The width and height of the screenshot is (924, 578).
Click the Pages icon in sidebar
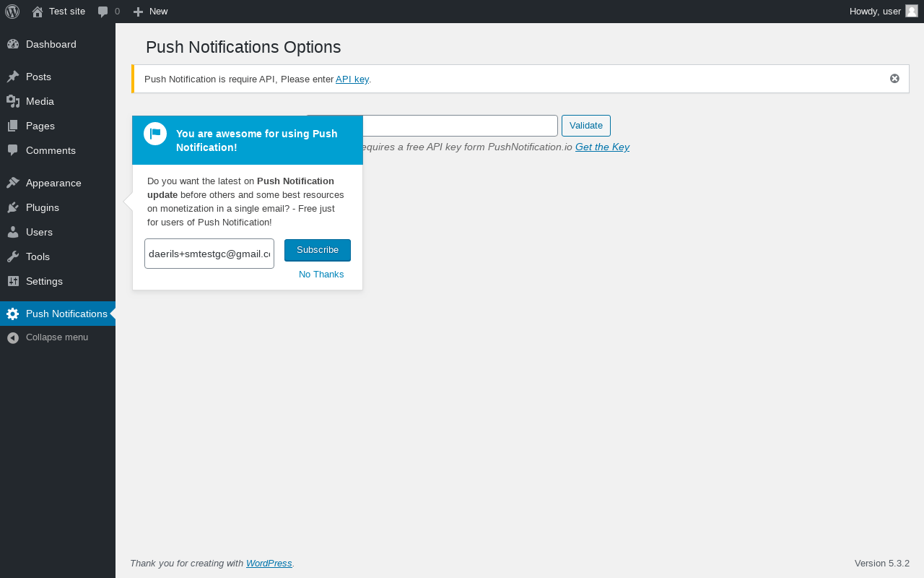(x=13, y=126)
